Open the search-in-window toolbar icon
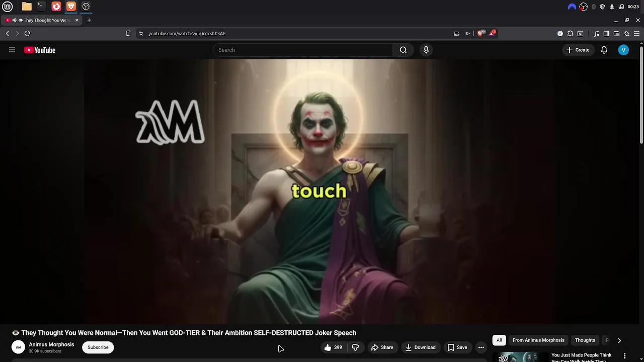The height and width of the screenshot is (362, 644). coord(580,34)
